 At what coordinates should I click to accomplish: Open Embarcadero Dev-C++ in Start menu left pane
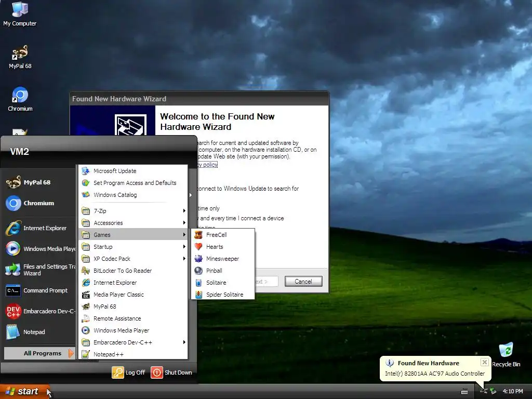39,311
